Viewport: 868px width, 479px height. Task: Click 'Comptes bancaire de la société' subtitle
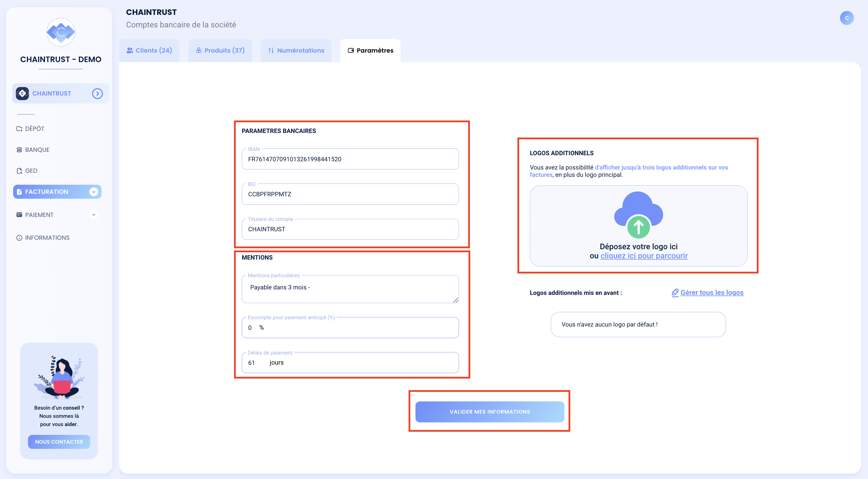(x=181, y=25)
